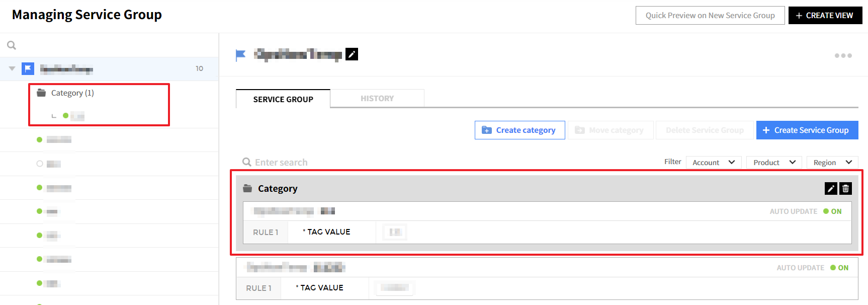
Task: Switch to the HISTORY tab
Action: [377, 99]
